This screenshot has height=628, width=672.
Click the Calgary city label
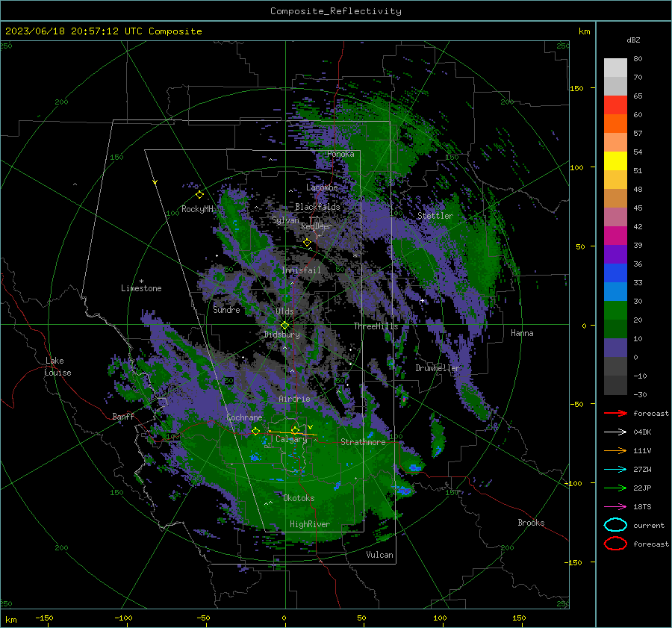click(x=291, y=439)
